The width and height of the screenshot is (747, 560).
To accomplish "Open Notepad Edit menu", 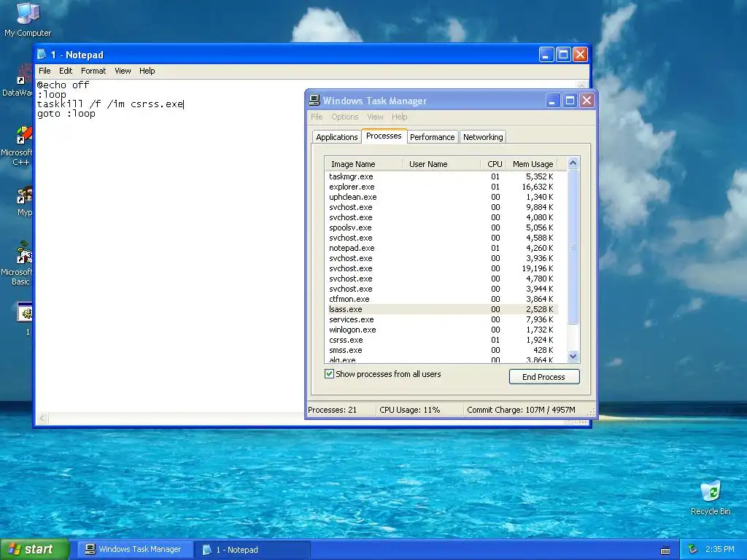I will tap(66, 71).
